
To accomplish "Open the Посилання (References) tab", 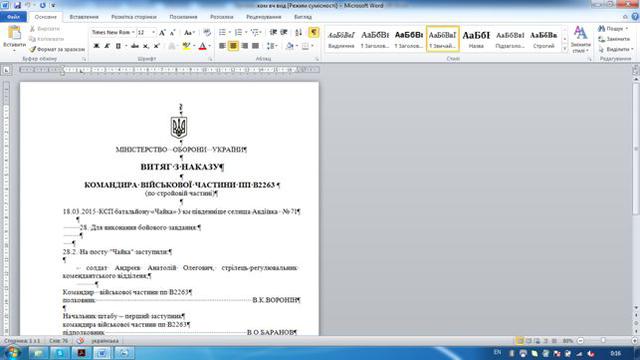I will (x=183, y=17).
